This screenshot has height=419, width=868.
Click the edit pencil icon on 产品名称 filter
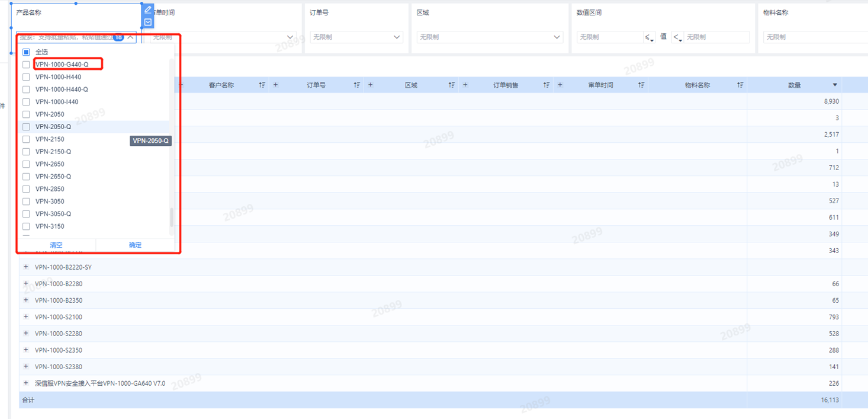click(x=148, y=10)
